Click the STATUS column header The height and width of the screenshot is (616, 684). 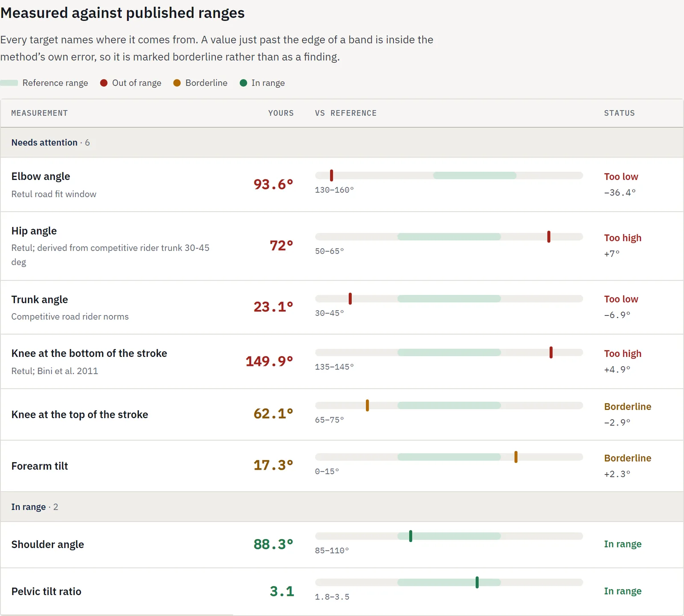click(x=619, y=113)
